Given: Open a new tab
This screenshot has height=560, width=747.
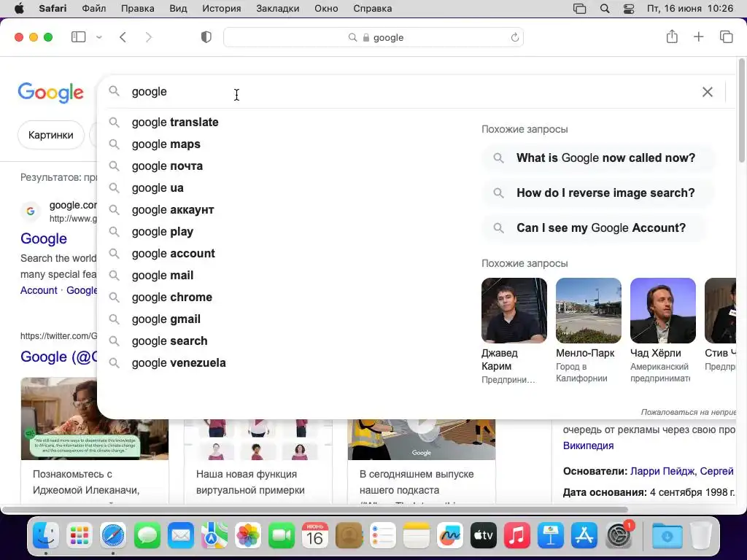Looking at the screenshot, I should click(x=698, y=36).
